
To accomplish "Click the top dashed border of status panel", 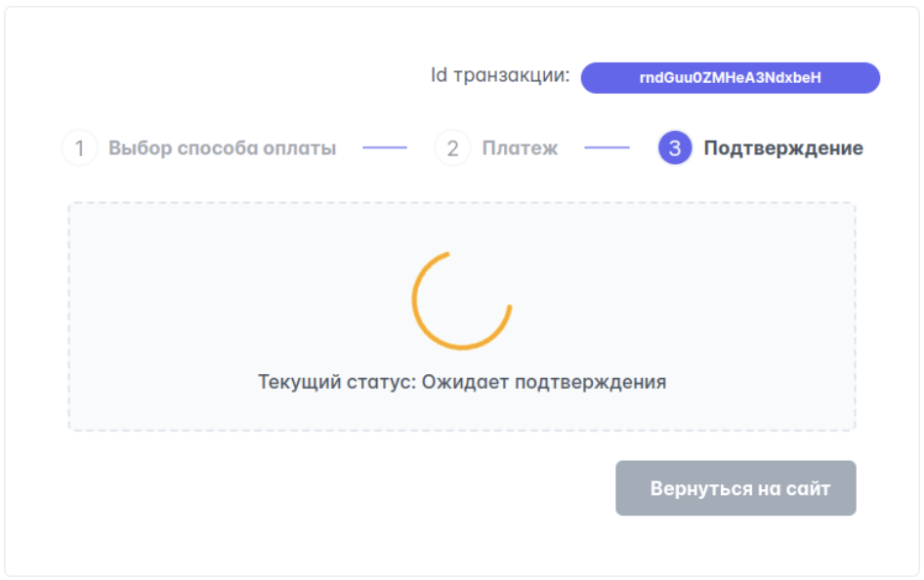I will (461, 203).
